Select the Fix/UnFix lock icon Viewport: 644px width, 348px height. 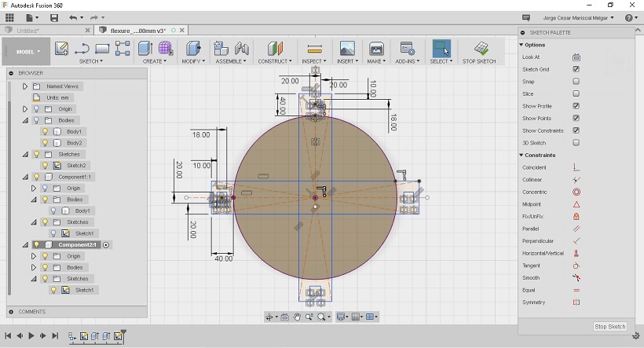point(576,217)
